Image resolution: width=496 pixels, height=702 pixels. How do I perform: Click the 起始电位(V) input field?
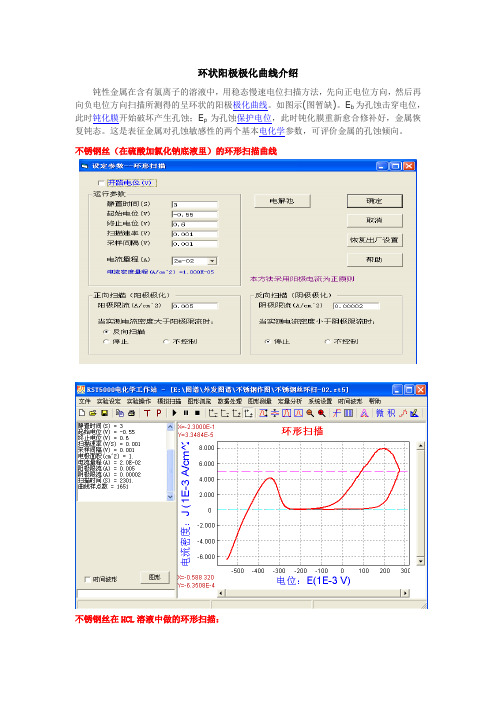tap(195, 214)
